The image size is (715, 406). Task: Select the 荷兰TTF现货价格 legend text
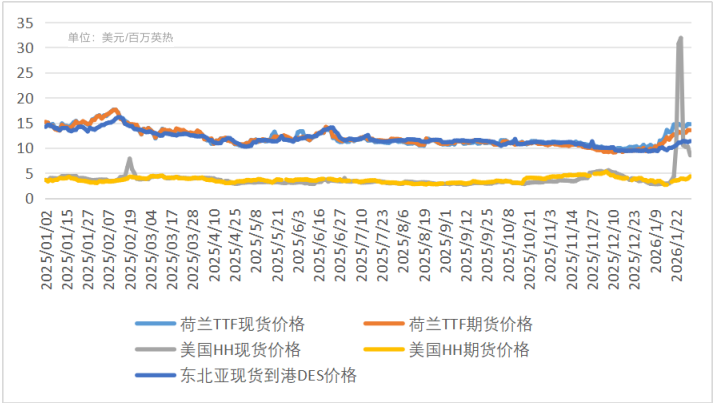pos(242,324)
